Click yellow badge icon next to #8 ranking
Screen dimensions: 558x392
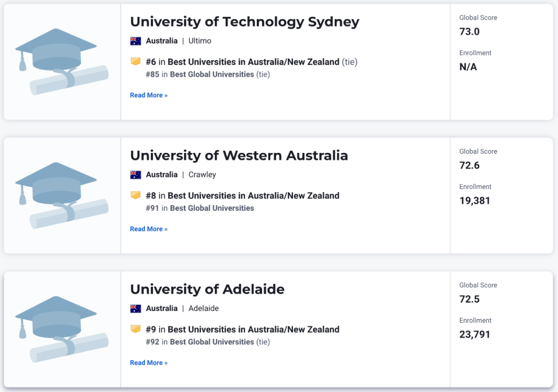tap(135, 195)
